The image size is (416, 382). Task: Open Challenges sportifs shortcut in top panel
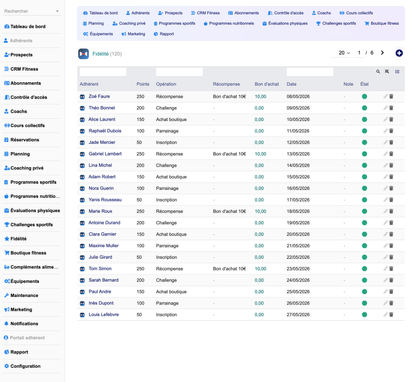[336, 23]
